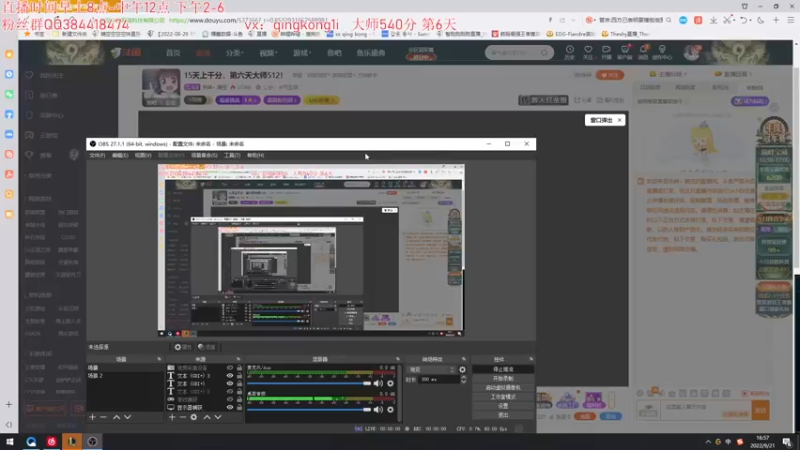Toggle visibility of 文本 (GDI+) 3 source
This screenshot has width=800, height=450.
230,376
